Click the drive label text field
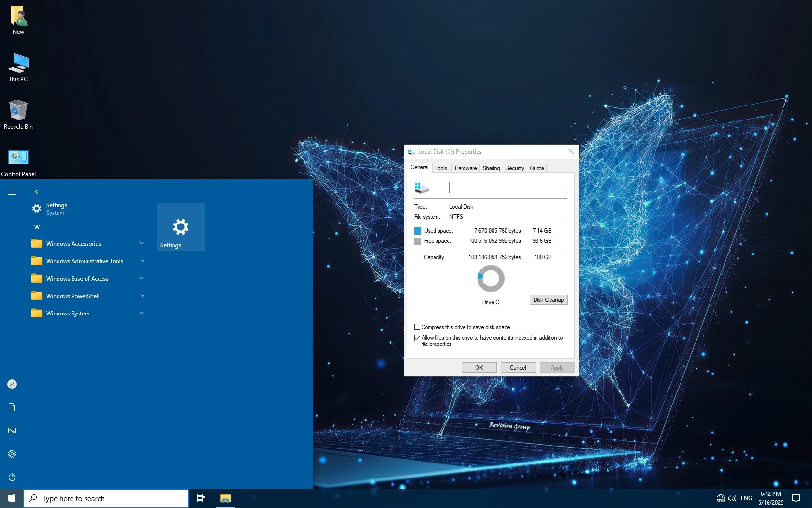Screen dimensions: 812x508 click(508, 188)
